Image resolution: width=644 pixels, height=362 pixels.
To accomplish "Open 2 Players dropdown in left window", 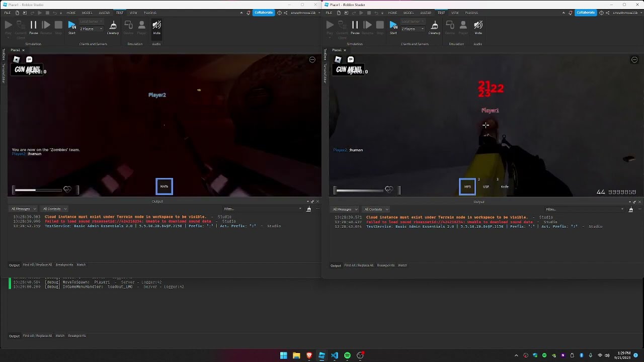I will (91, 29).
